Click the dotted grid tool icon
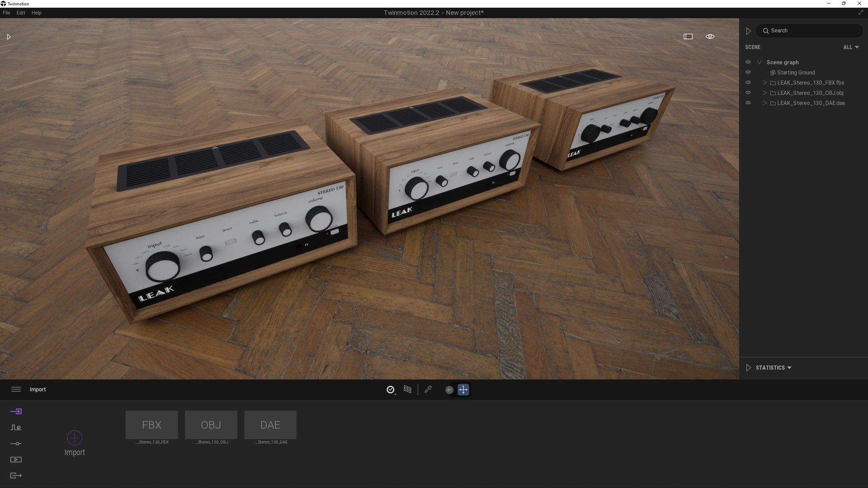The width and height of the screenshot is (868, 488). pos(407,389)
